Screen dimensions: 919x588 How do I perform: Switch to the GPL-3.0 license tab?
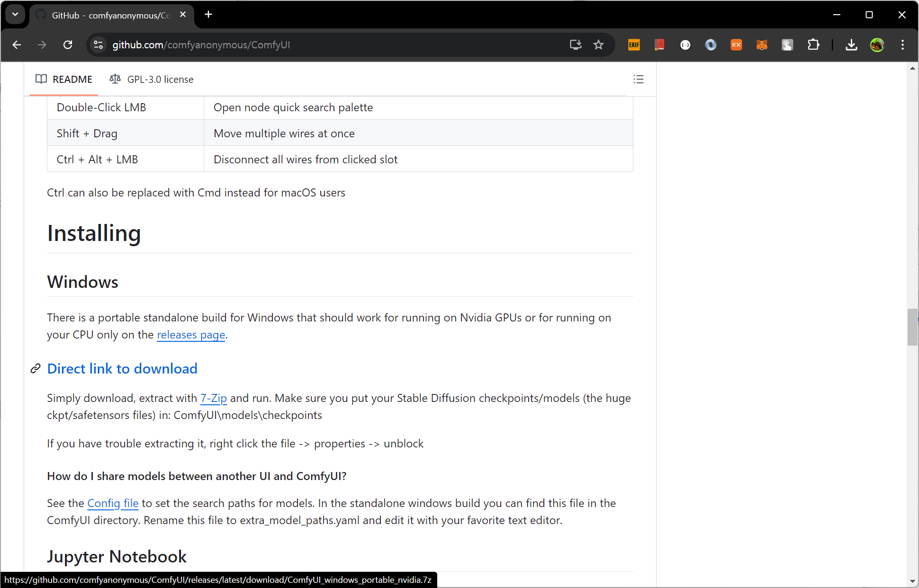click(152, 79)
